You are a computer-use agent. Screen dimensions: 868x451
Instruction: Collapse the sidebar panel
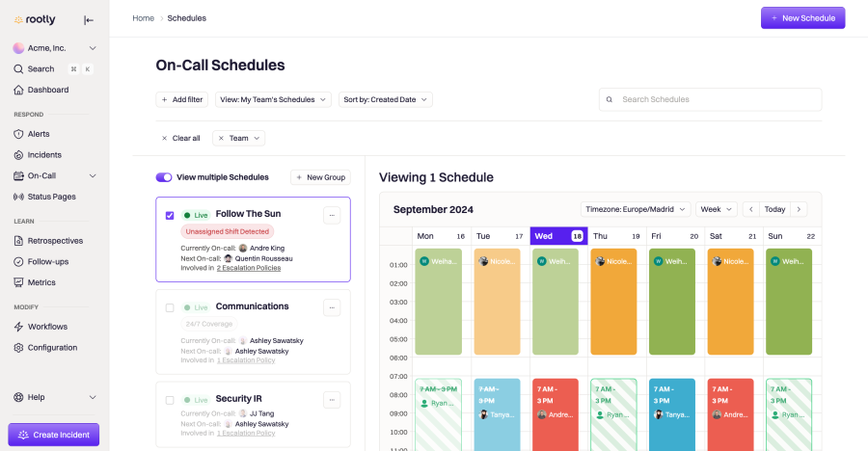(89, 20)
